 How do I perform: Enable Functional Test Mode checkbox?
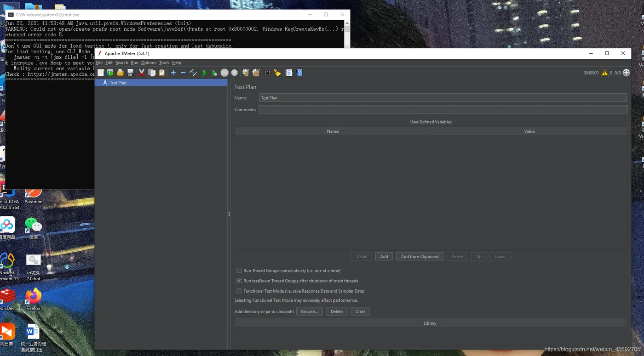click(239, 291)
